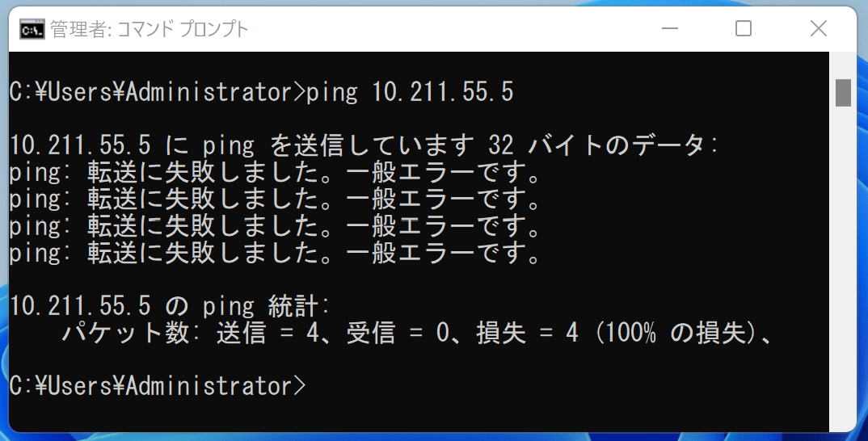The image size is (868, 441).
Task: Click the typed command ping 10.211.55.5
Action: tap(410, 92)
